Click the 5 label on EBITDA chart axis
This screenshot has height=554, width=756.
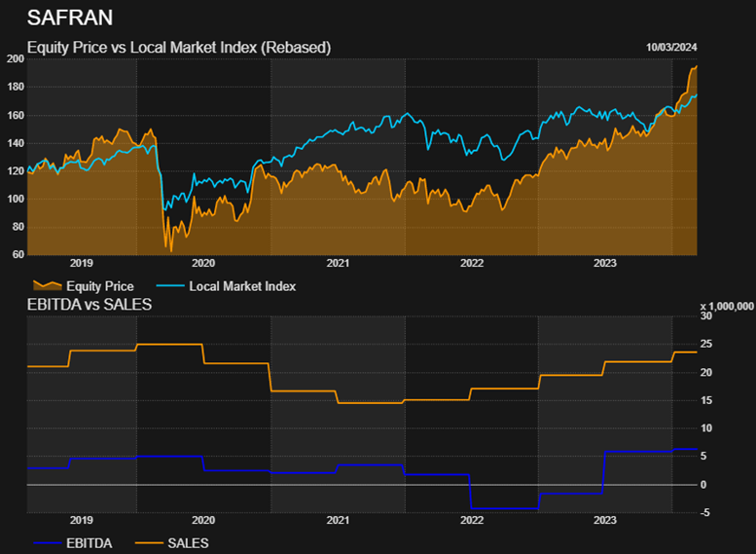703,456
